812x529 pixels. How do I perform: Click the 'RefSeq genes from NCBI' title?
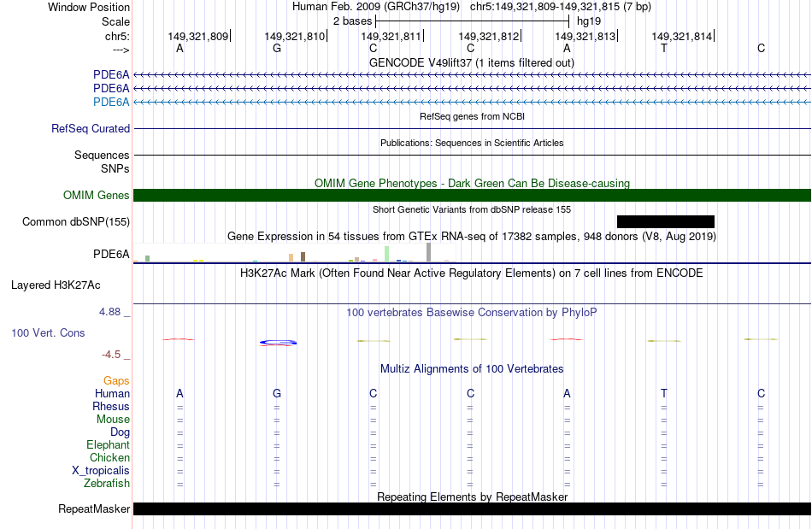[472, 116]
